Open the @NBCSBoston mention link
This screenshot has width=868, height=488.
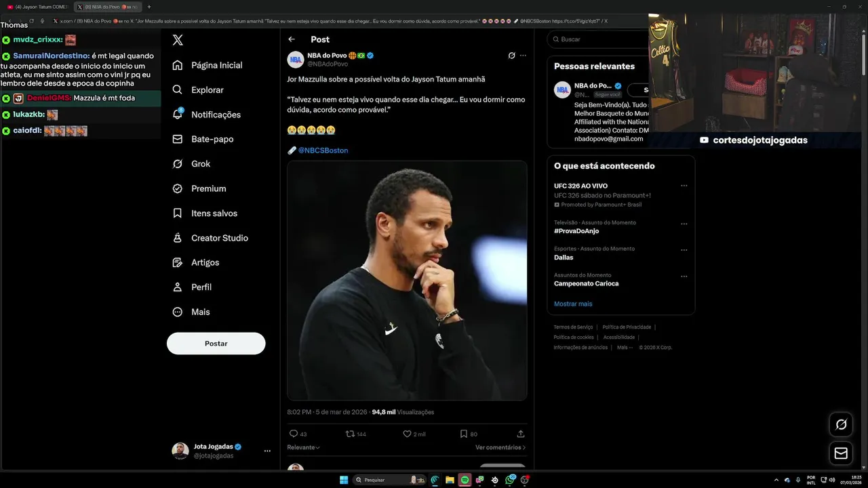click(x=323, y=150)
